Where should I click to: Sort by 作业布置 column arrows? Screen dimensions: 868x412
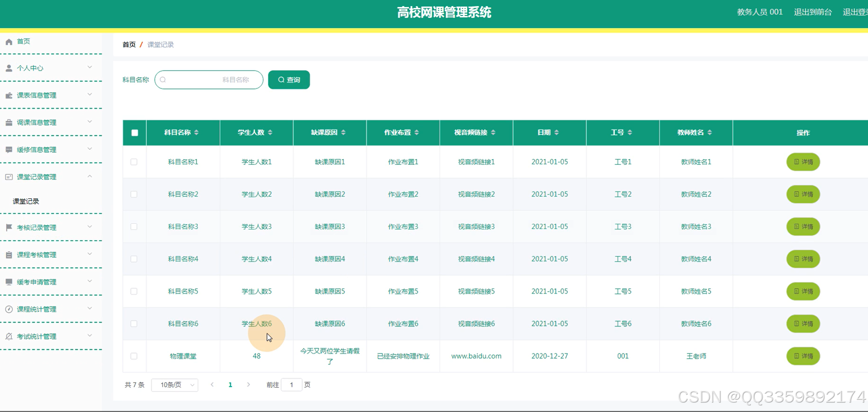point(417,132)
